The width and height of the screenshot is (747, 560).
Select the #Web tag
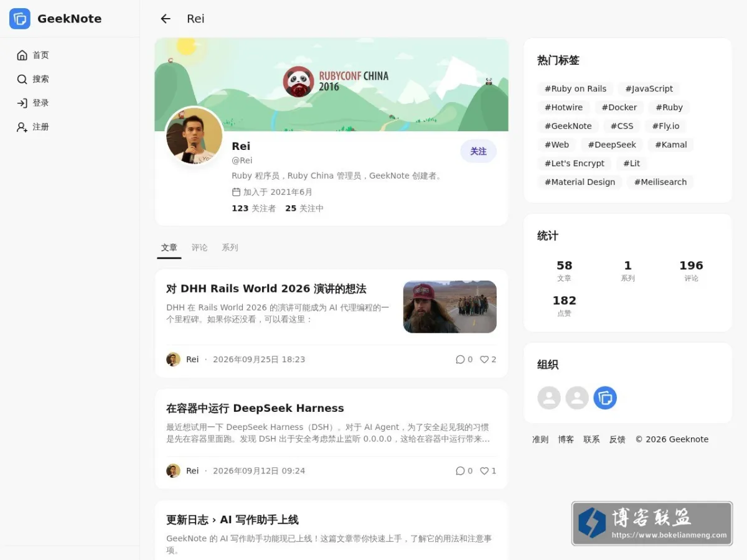coord(557,144)
